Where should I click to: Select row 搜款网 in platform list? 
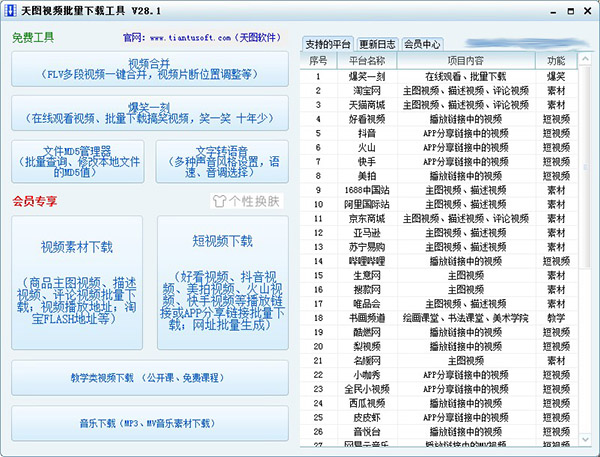click(x=439, y=289)
